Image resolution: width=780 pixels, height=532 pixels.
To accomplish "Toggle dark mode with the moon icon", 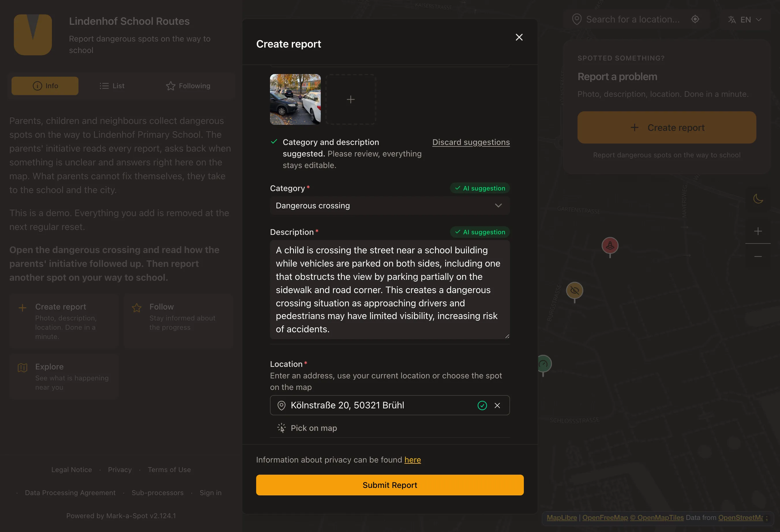I will coord(758,199).
